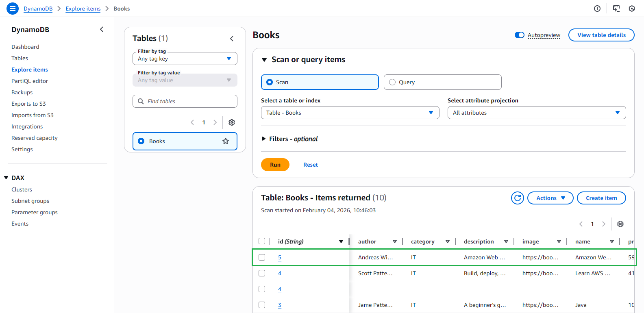Screen dimensions: 644x313
Task: Click the Find tables search field
Action: click(x=185, y=101)
